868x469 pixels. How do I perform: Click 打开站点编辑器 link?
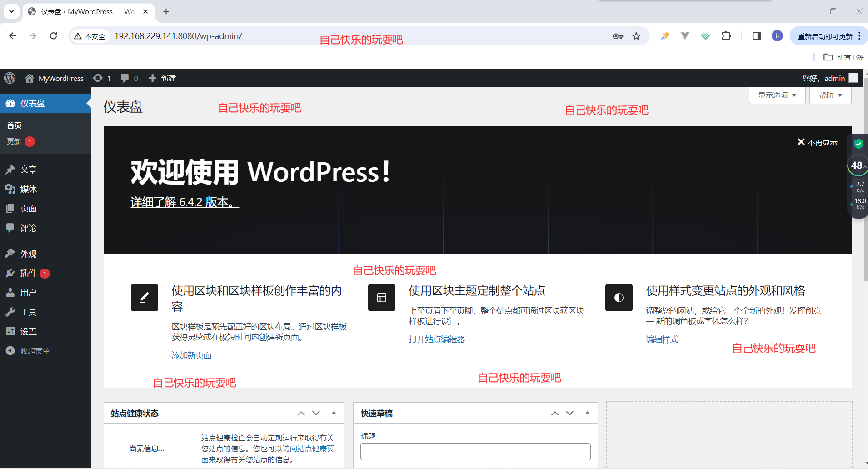tap(437, 339)
